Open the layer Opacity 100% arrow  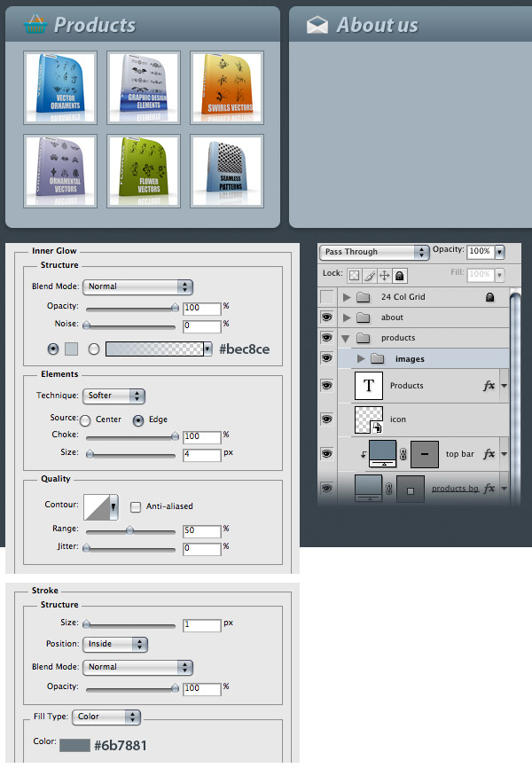pos(500,252)
